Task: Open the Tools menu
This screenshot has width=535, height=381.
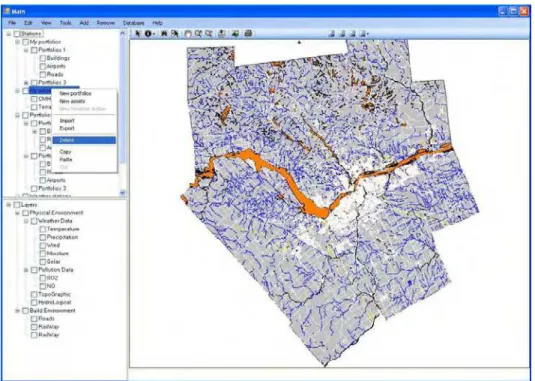Action: [66, 23]
